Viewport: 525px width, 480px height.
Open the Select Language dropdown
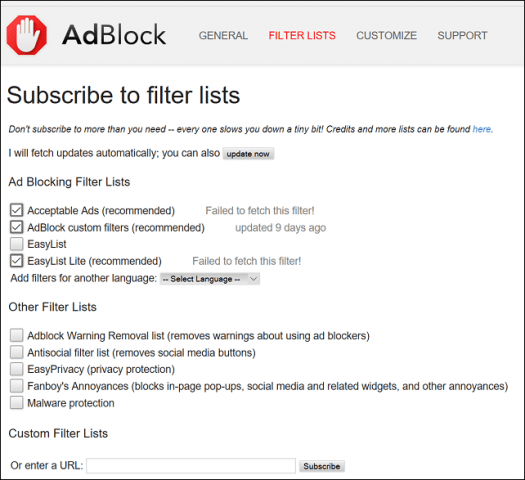click(210, 279)
